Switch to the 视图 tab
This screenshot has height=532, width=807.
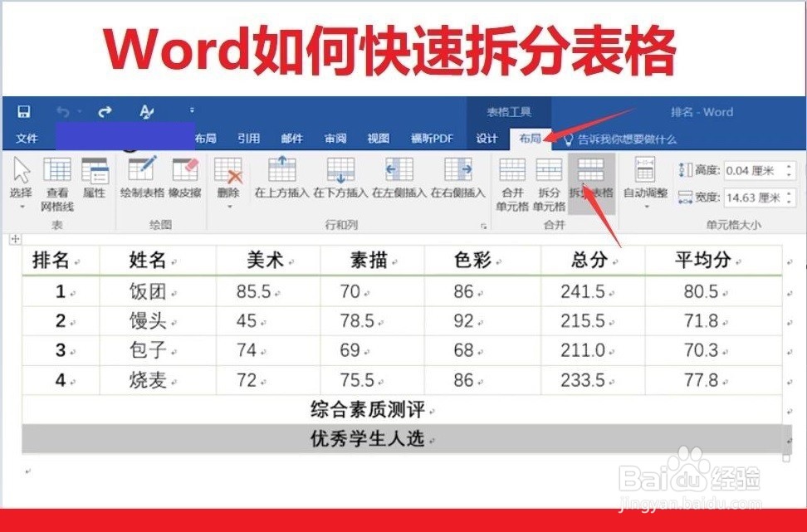(379, 139)
